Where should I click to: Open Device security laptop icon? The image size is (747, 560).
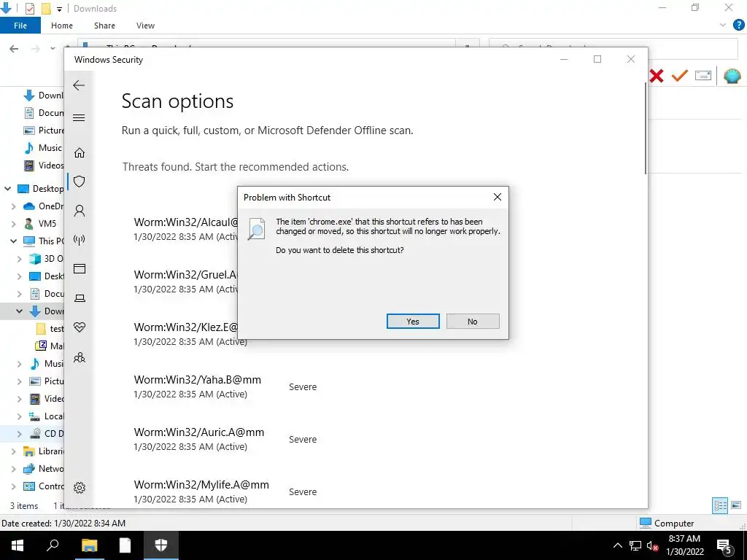[x=80, y=298]
